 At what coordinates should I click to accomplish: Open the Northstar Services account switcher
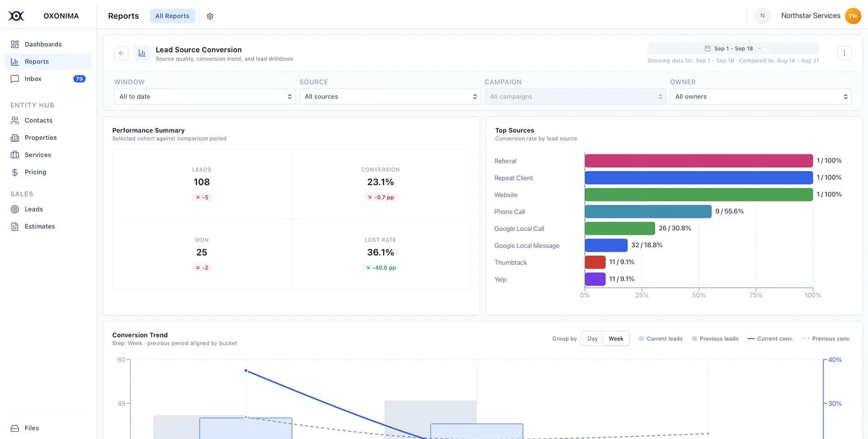811,16
